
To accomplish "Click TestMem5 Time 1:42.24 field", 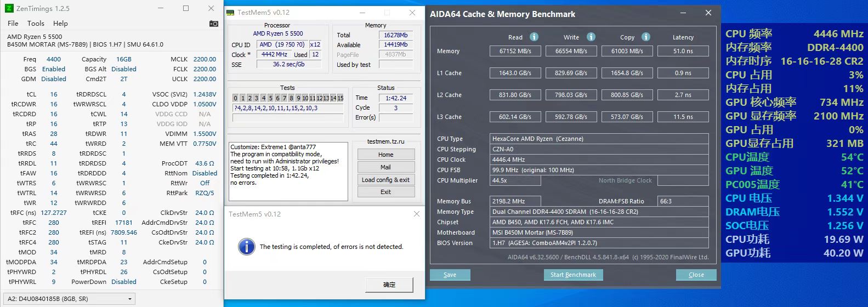I will click(x=395, y=98).
